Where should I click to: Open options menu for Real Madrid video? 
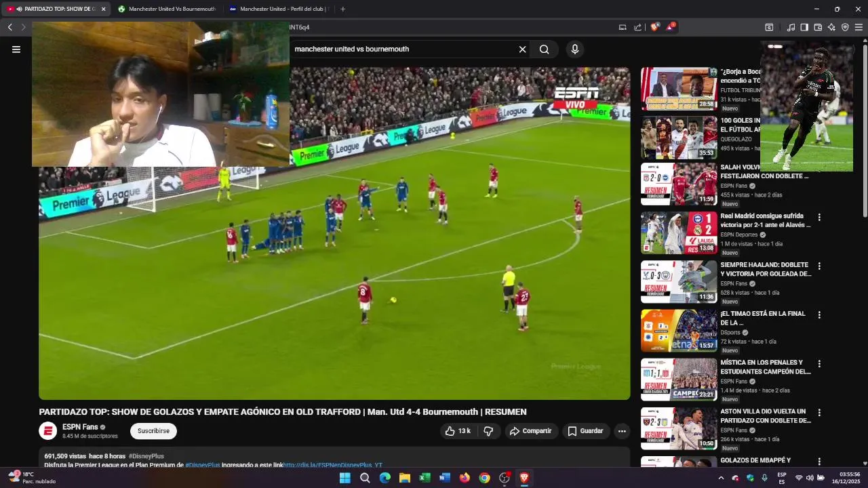click(819, 218)
